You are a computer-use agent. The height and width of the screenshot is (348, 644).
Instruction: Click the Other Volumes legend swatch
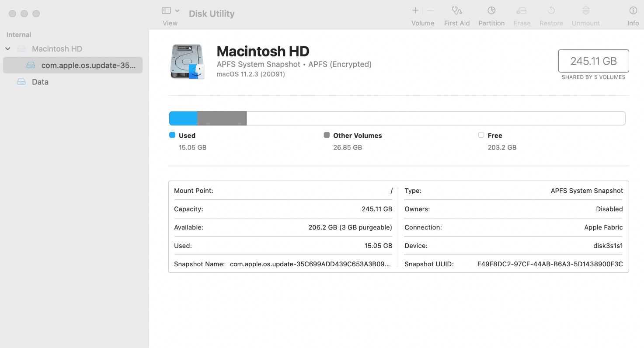[x=326, y=135]
